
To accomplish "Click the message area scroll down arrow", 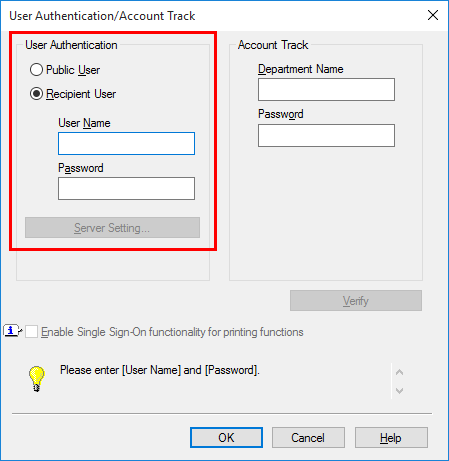I will 399,390.
